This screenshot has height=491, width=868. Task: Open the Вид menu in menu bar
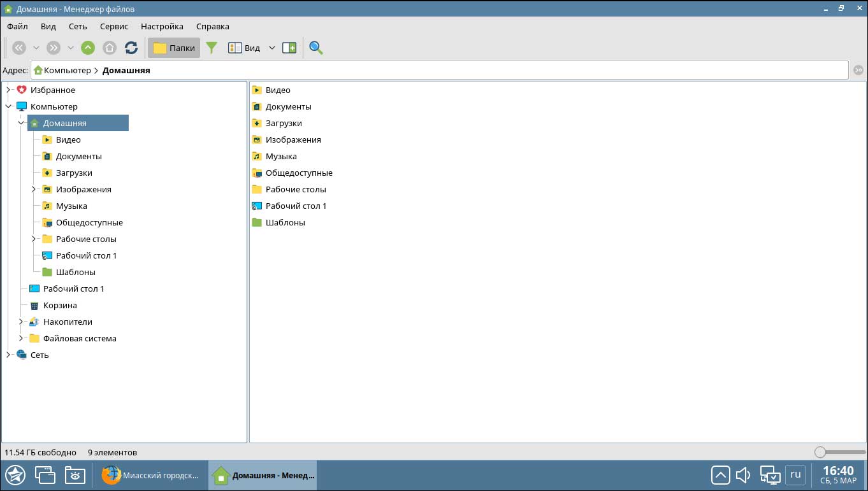(48, 26)
